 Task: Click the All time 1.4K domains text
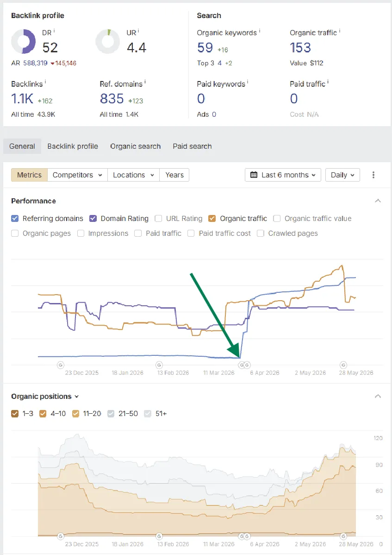[x=119, y=114]
